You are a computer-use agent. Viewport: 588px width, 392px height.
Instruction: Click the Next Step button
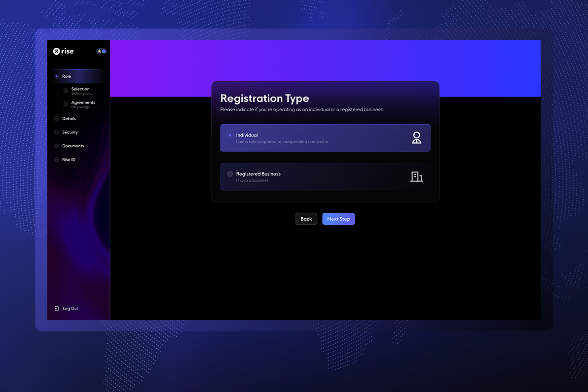pyautogui.click(x=338, y=219)
